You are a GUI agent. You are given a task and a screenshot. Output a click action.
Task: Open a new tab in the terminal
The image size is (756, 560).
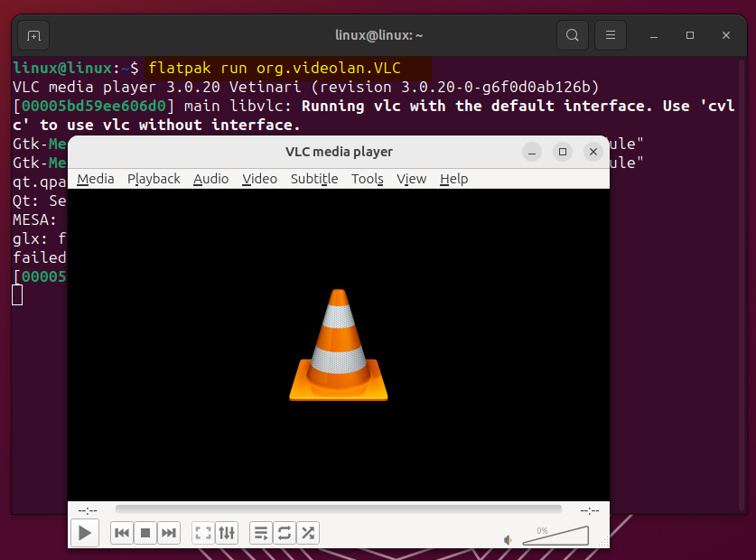pos(33,35)
